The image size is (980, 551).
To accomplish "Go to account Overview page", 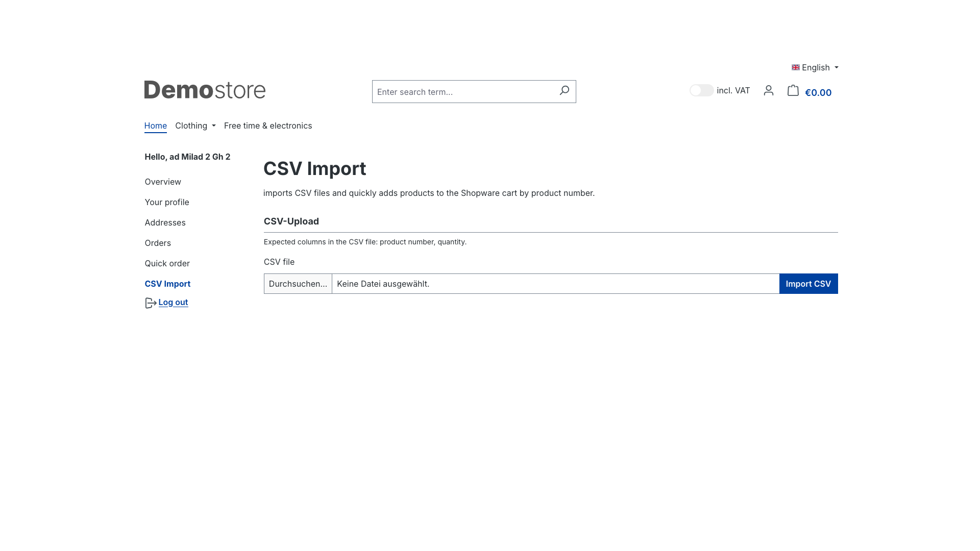I will coord(163,182).
